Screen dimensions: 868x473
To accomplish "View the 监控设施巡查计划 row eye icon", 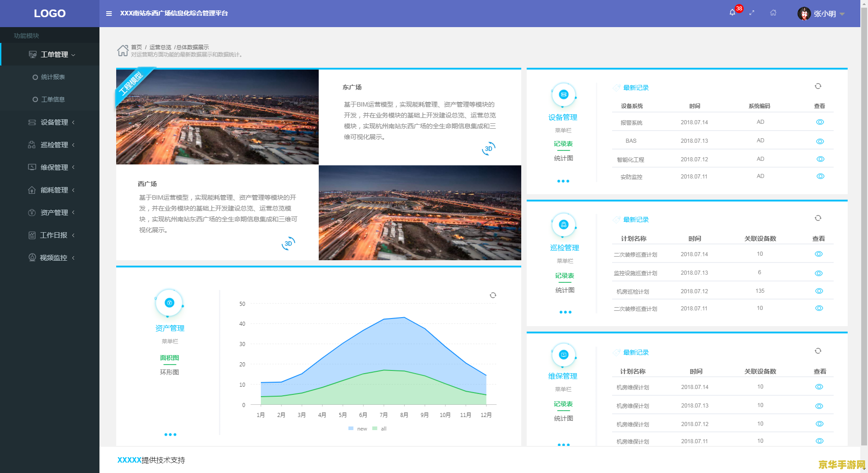I will click(x=819, y=273).
